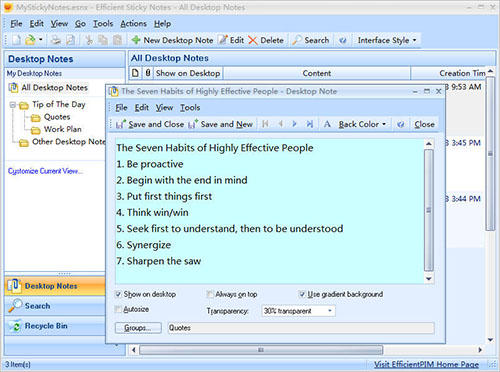Open the Edit menu in the main window
Screen dimensions: 500x372
[36, 24]
